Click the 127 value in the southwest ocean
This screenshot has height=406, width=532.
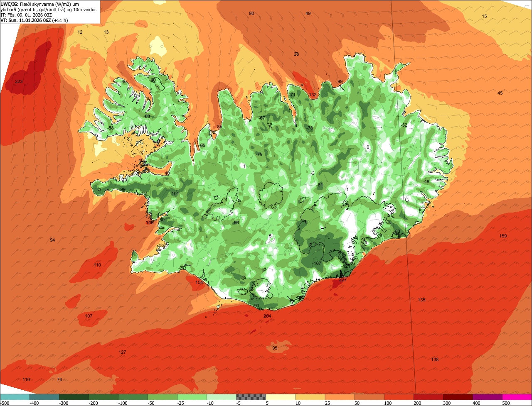122,352
